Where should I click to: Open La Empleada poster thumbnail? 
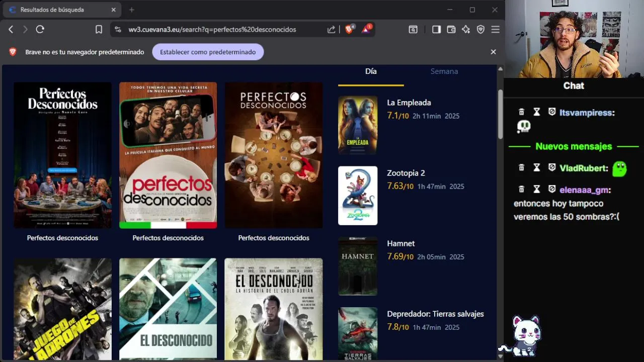click(x=358, y=125)
